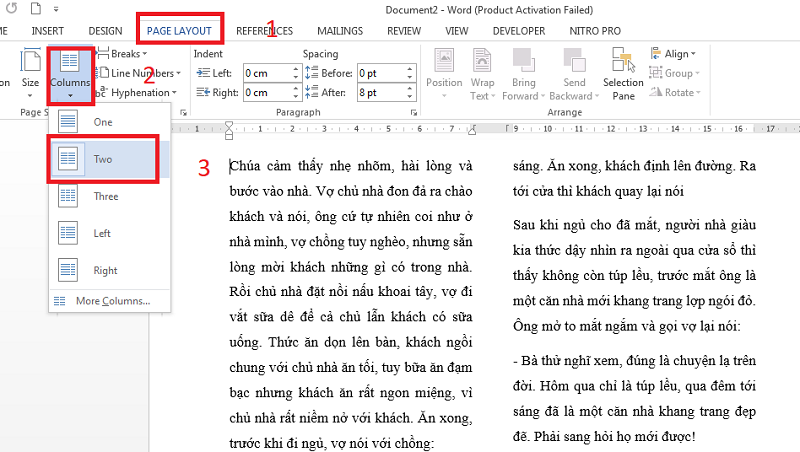Screen dimensions: 800x452
Task: Open the Group dropdown
Action: coord(674,73)
